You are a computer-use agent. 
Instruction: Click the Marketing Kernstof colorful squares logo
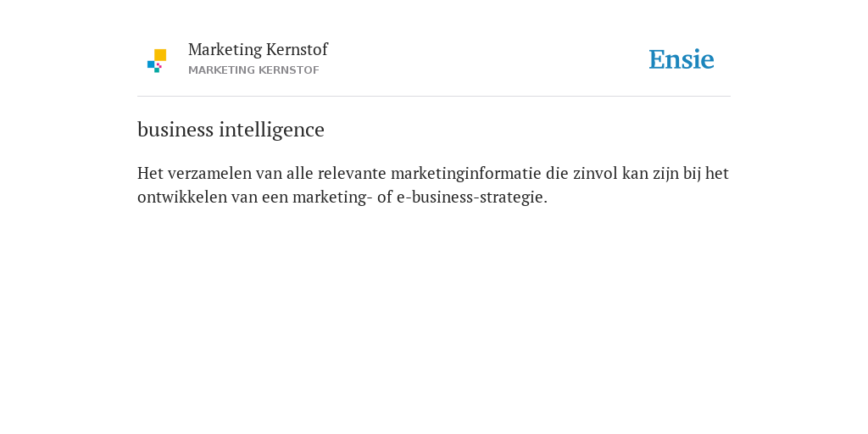point(157,61)
